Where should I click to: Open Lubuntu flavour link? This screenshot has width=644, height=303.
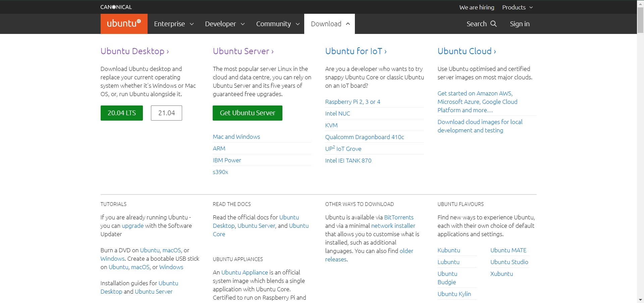pyautogui.click(x=448, y=262)
